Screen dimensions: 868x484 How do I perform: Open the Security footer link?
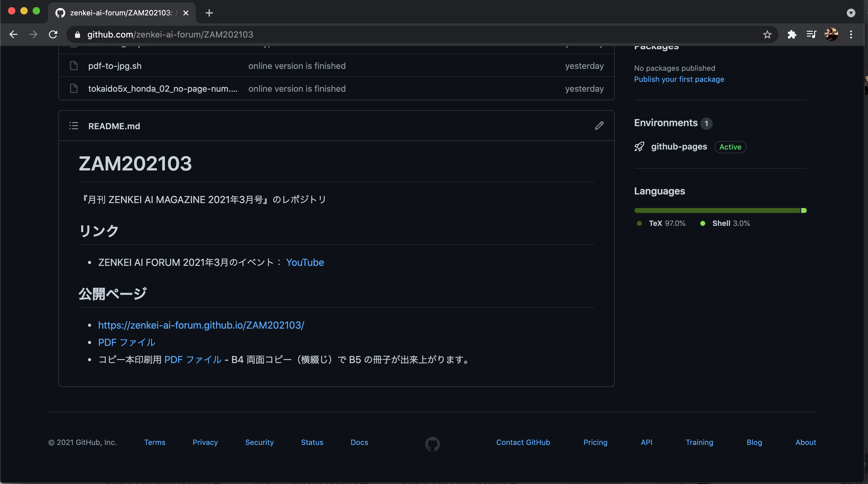259,442
